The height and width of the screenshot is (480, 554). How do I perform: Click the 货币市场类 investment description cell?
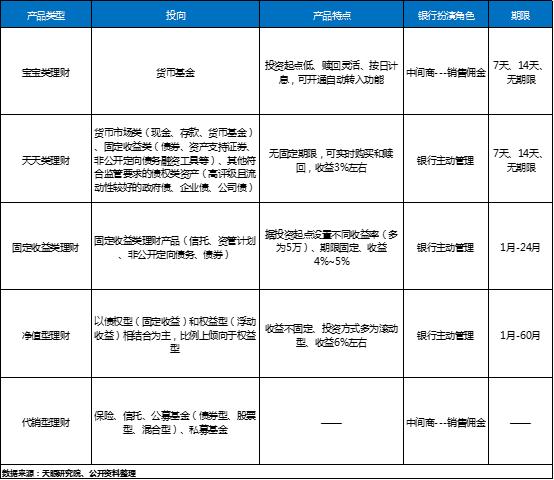(176, 159)
